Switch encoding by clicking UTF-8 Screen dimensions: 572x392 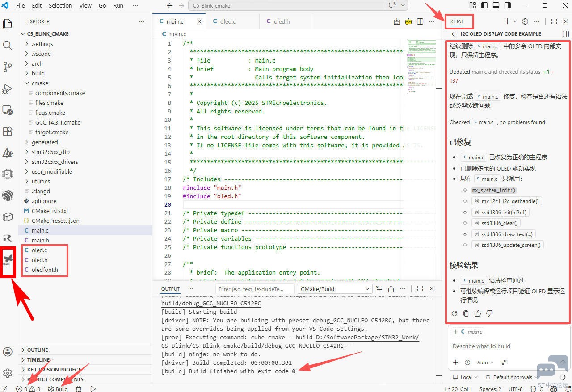(x=516, y=389)
